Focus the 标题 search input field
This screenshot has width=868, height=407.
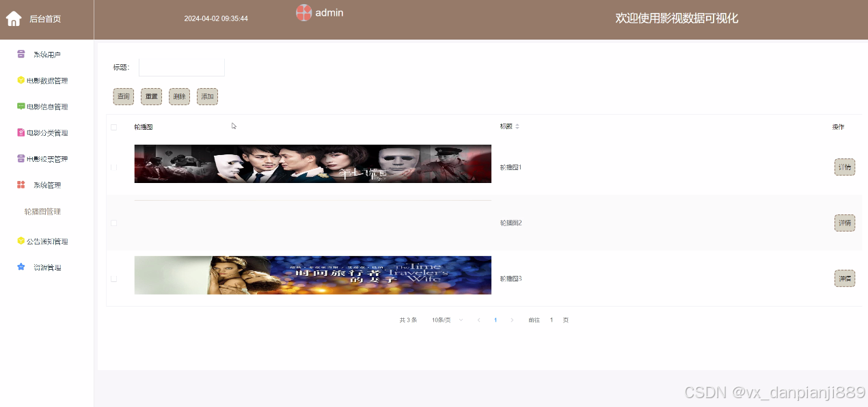[182, 67]
